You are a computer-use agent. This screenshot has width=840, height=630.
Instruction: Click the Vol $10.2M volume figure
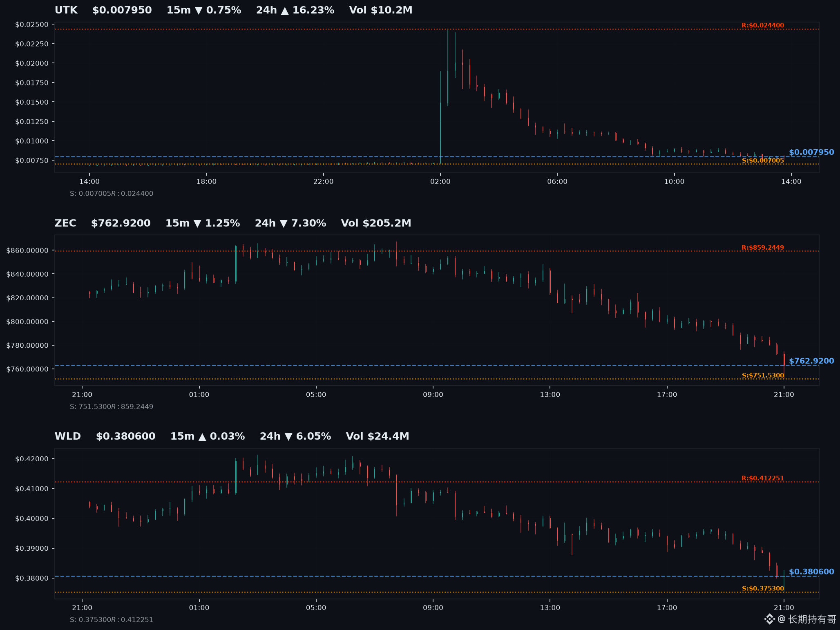[381, 10]
